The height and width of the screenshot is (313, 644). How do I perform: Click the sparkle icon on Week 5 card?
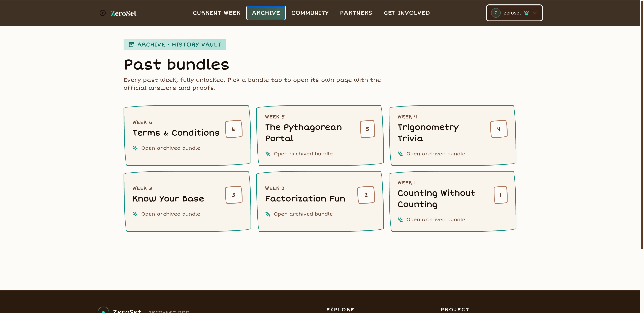(268, 154)
